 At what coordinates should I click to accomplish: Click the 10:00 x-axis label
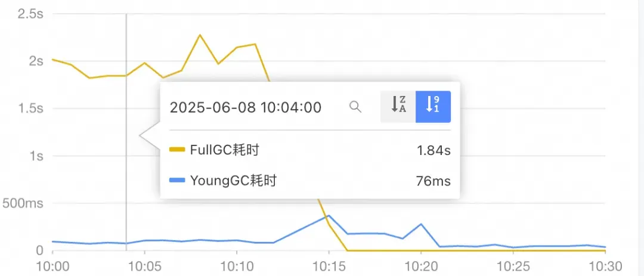click(52, 265)
